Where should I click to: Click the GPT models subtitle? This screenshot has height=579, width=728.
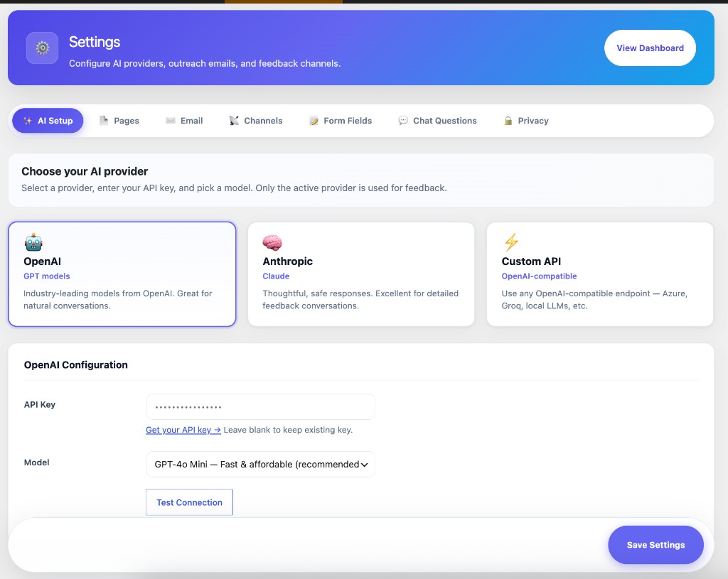[x=47, y=276]
